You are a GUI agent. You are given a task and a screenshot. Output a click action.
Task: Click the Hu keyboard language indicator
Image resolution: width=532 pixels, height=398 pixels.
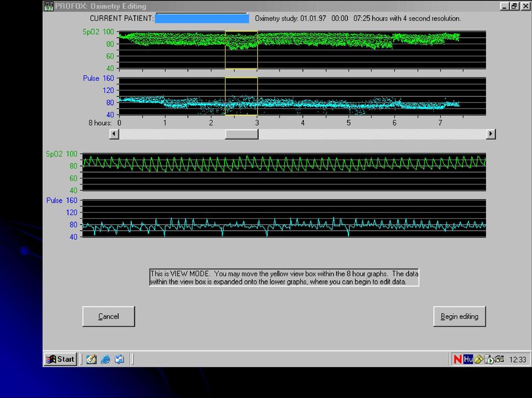pos(468,359)
